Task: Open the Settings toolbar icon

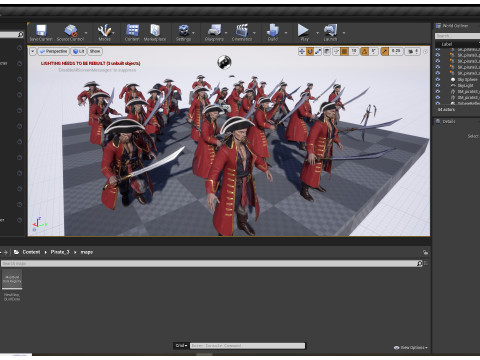Action: coord(184,31)
